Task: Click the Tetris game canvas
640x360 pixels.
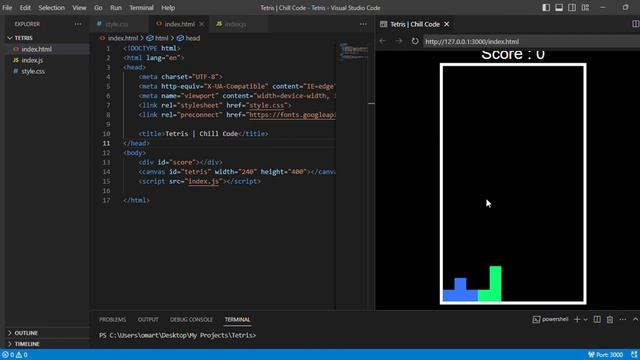Action: (513, 184)
